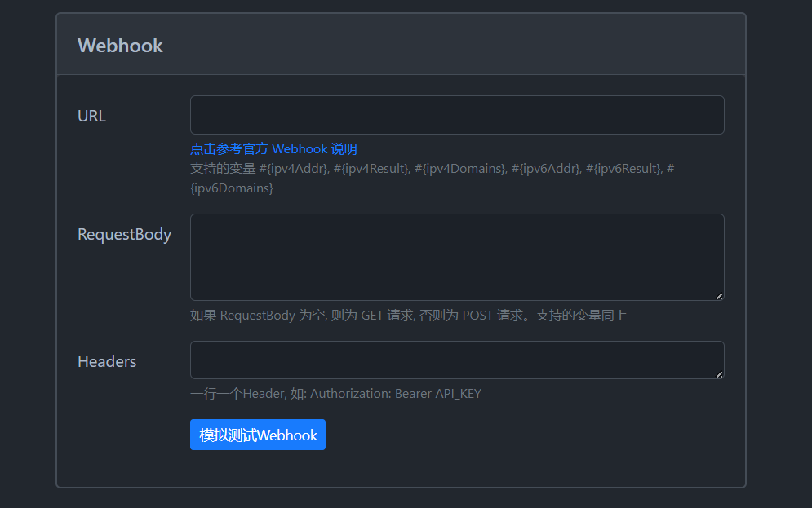Focus the Headers text area

457,360
